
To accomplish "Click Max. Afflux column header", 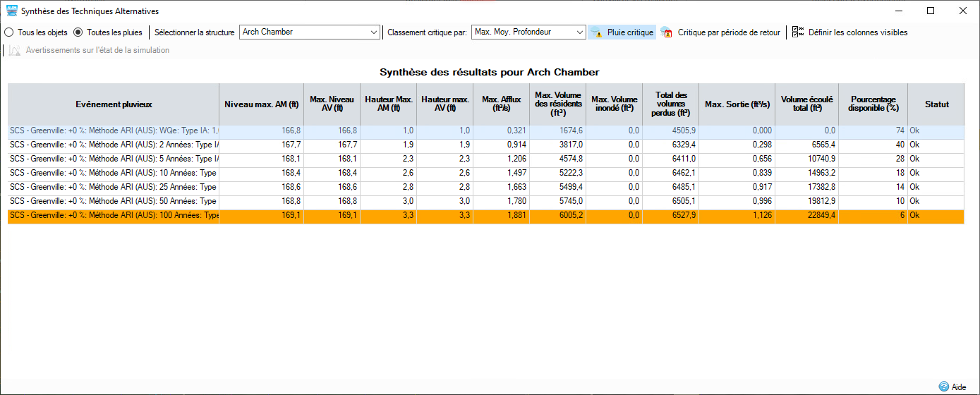I will click(x=502, y=104).
